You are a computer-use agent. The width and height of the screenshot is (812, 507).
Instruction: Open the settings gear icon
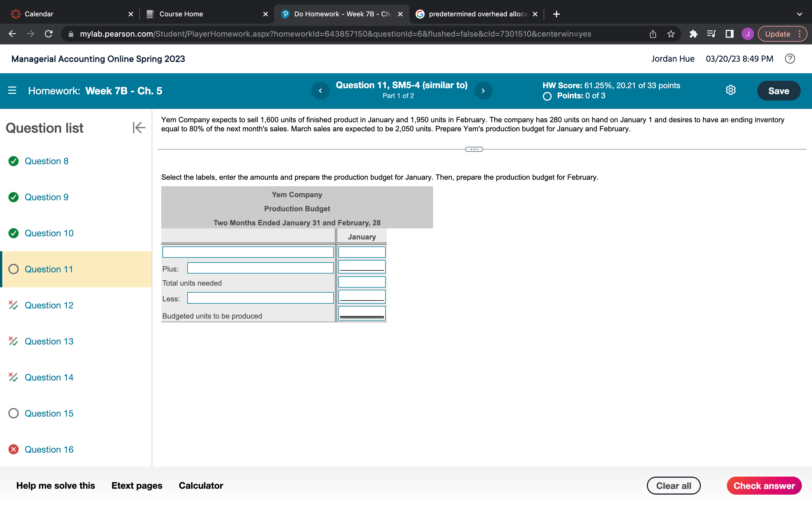731,90
